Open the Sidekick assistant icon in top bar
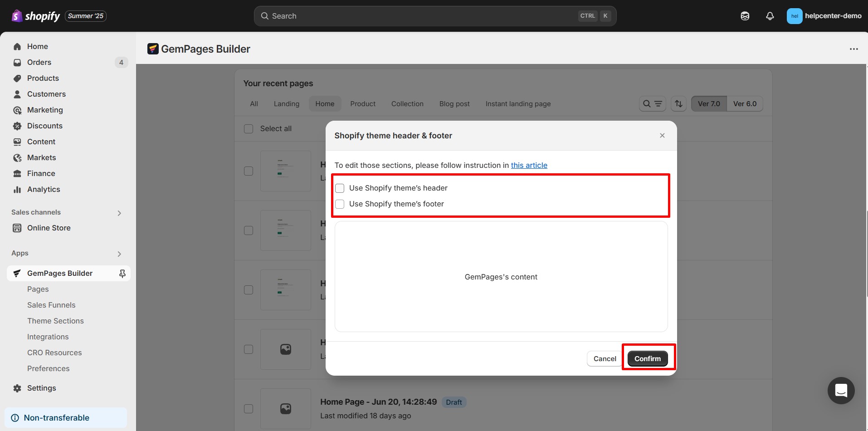Image resolution: width=868 pixels, height=431 pixels. tap(745, 16)
